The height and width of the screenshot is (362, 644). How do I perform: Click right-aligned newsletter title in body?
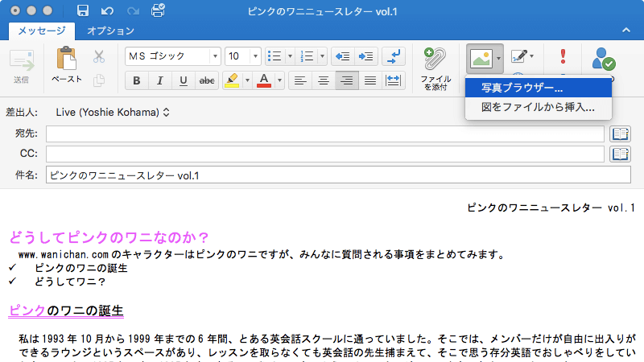pos(551,208)
